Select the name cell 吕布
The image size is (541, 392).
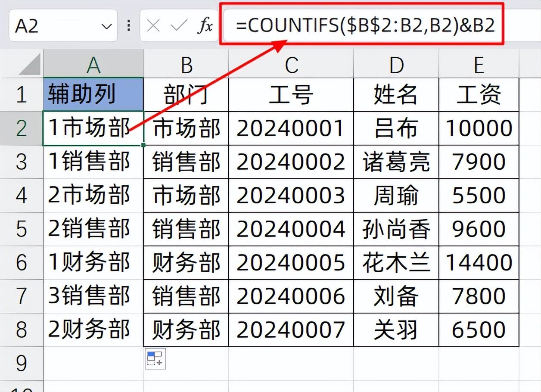pyautogui.click(x=396, y=128)
